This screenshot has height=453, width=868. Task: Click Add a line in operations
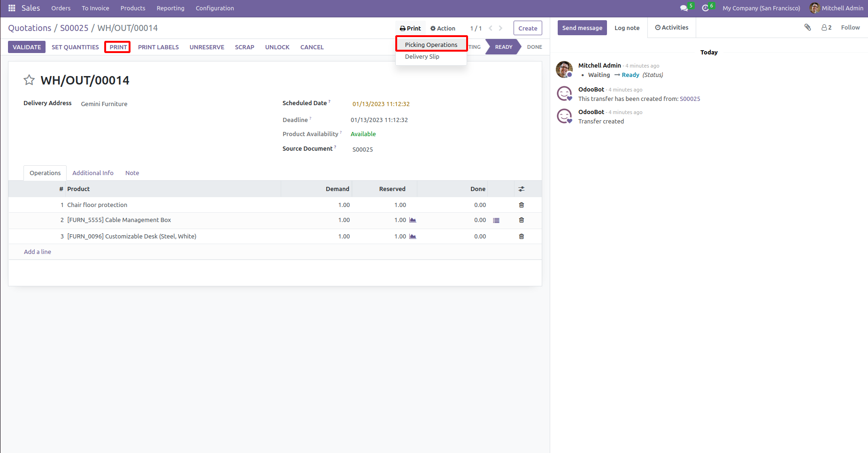pyautogui.click(x=38, y=252)
